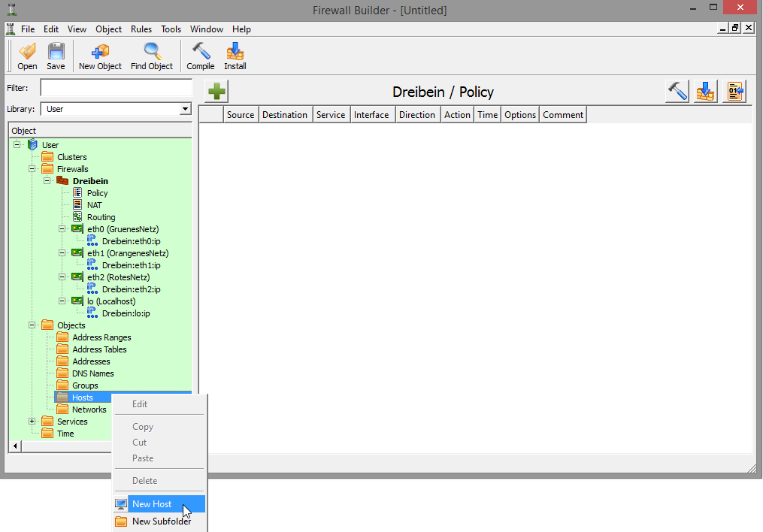Click the New Object toolbar icon
The height and width of the screenshot is (532, 763).
click(x=100, y=56)
